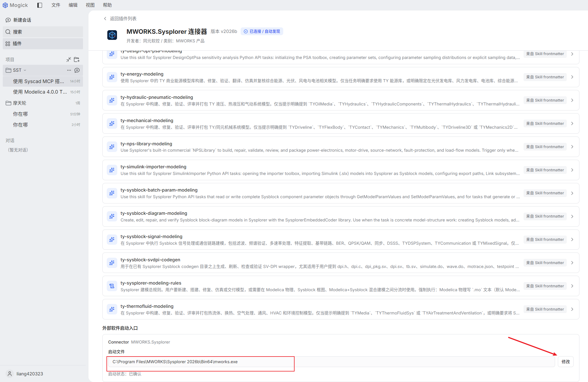Click the 修改 button
588x382 pixels.
click(566, 362)
